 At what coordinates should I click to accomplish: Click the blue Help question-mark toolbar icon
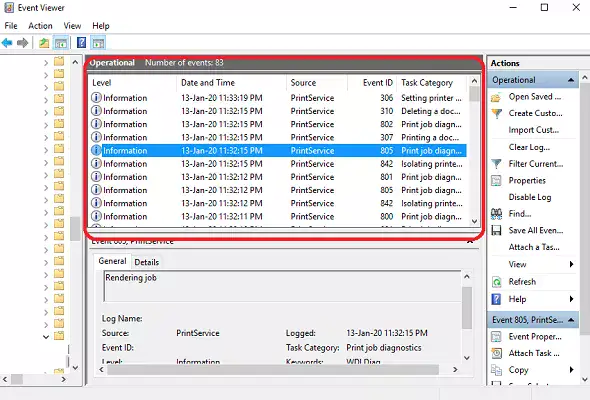pyautogui.click(x=81, y=43)
